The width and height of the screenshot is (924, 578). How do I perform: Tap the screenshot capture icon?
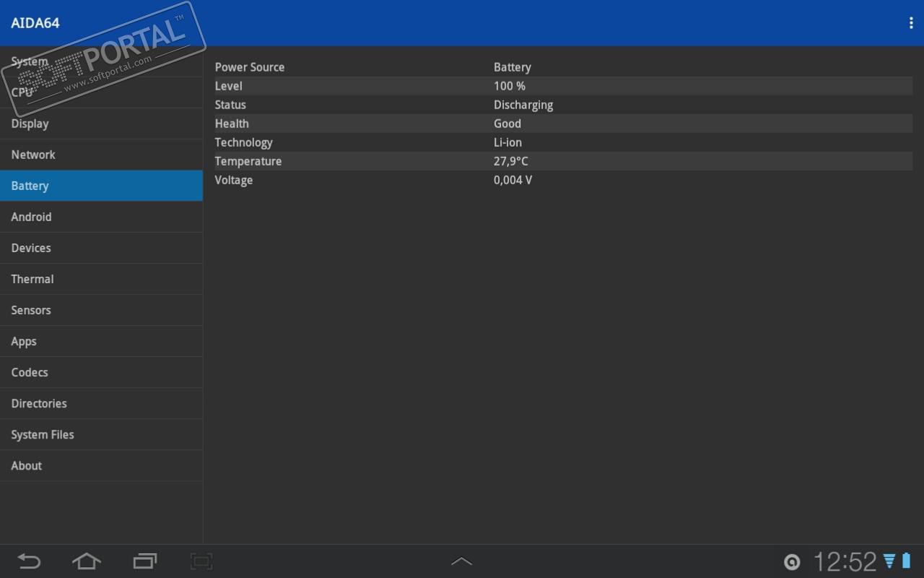pyautogui.click(x=201, y=561)
